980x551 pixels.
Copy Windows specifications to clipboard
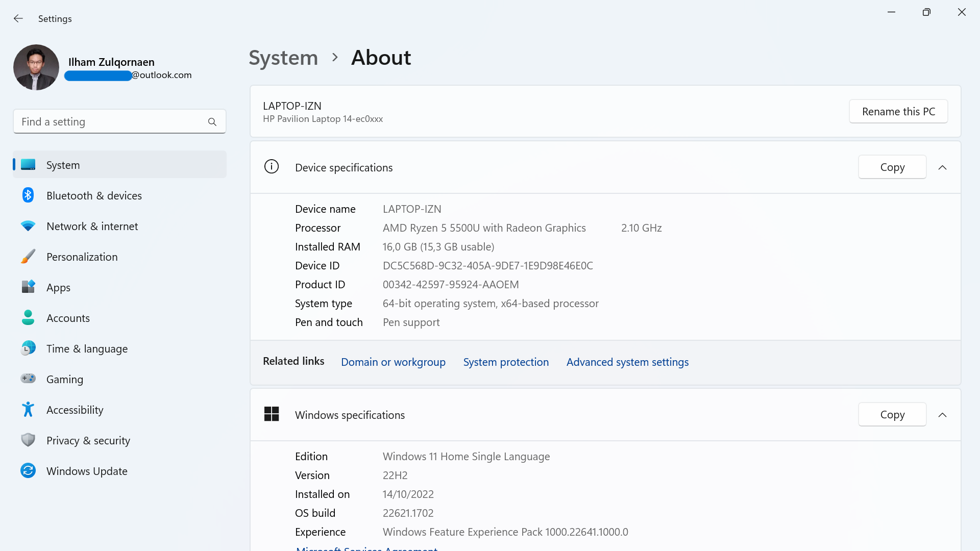[892, 414]
